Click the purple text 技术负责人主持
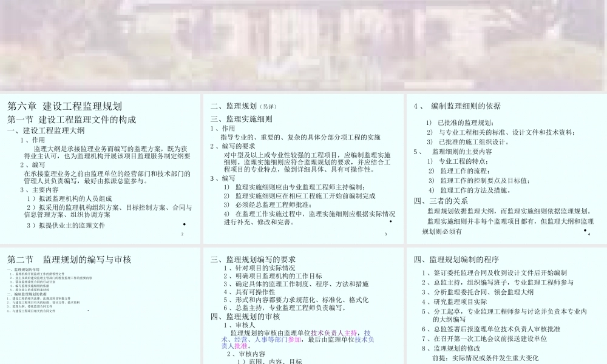This screenshot has width=607, height=364. 334,333
